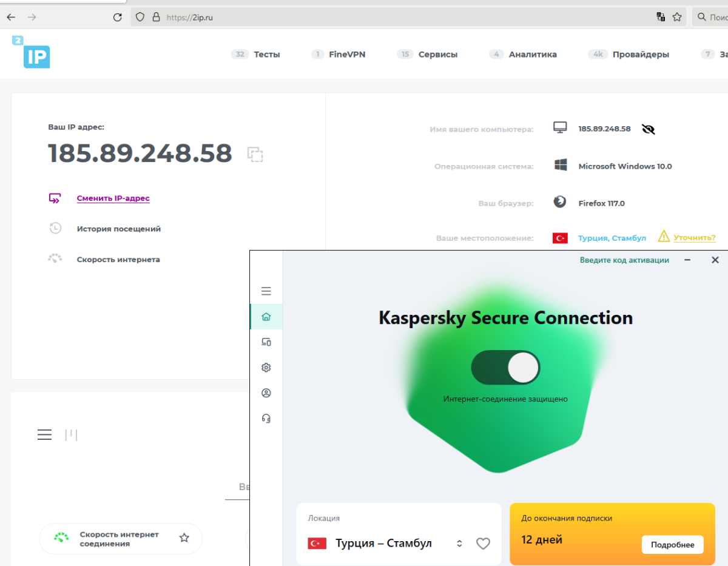The image size is (728, 566).
Task: Click the Firefox 117.0 text
Action: click(x=601, y=203)
